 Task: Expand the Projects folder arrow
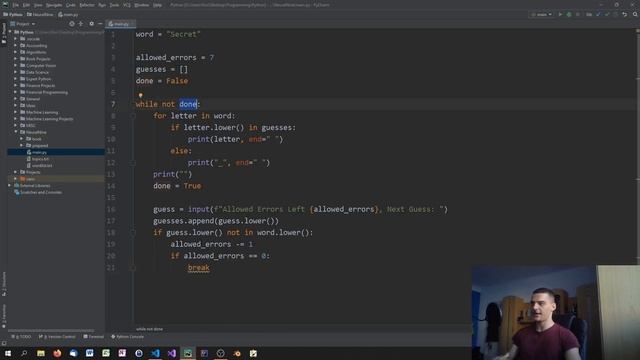click(x=16, y=172)
